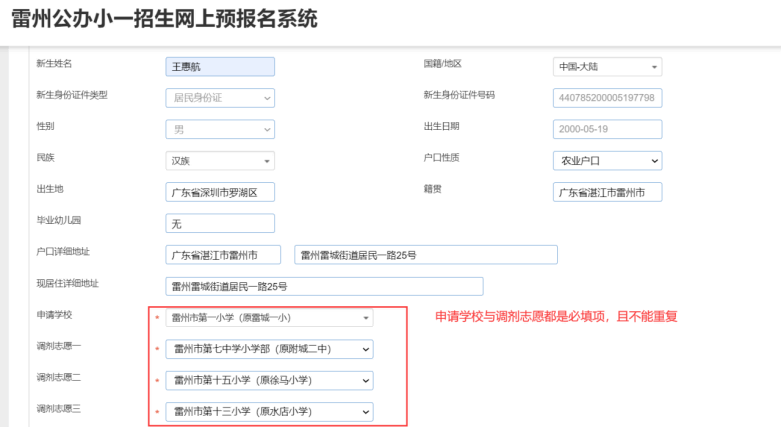Click the 新生姓名 field containing 王惠航
The height and width of the screenshot is (427, 782).
coord(220,67)
